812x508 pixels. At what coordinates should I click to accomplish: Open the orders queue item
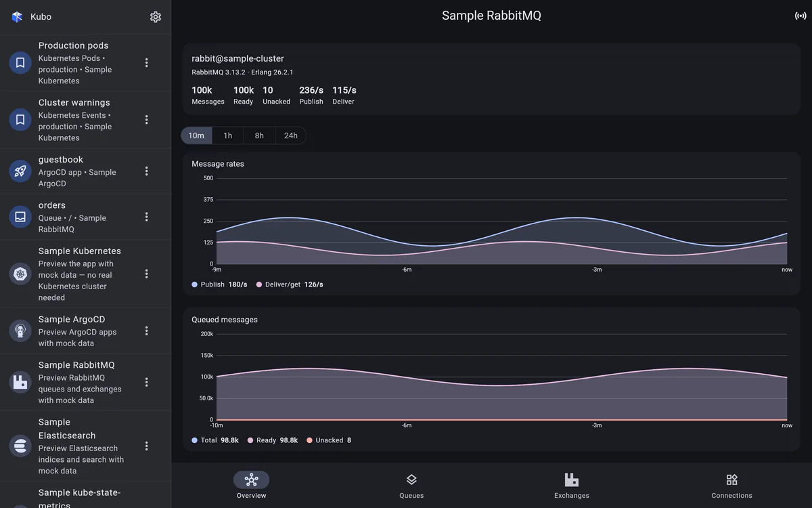click(x=85, y=217)
